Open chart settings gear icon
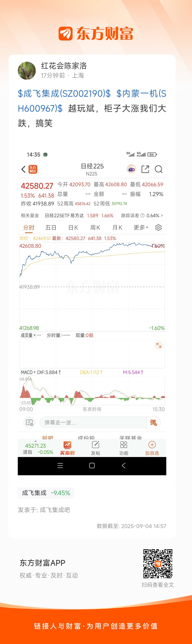This screenshot has height=644, width=192. [x=158, y=228]
